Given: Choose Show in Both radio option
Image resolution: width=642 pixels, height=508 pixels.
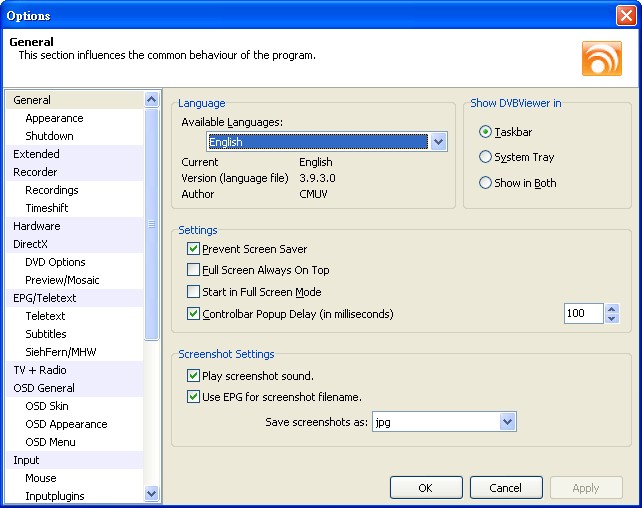Looking at the screenshot, I should (x=486, y=183).
